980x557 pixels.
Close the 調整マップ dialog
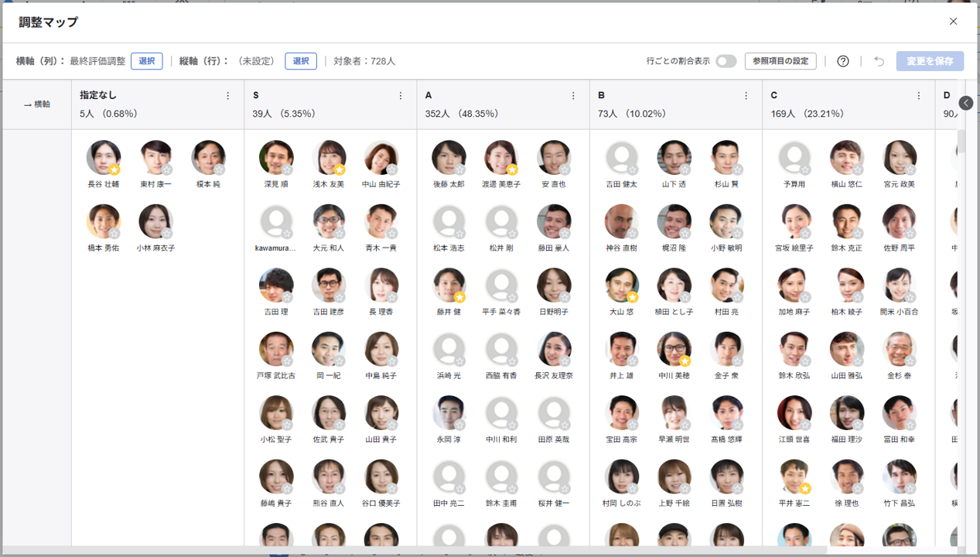pos(953,22)
